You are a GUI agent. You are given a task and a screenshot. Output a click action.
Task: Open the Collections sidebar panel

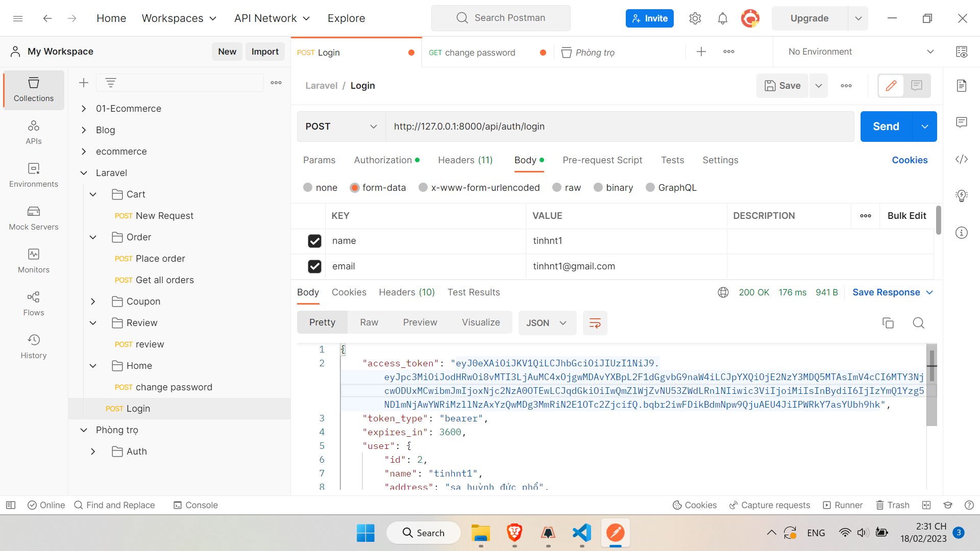point(33,90)
